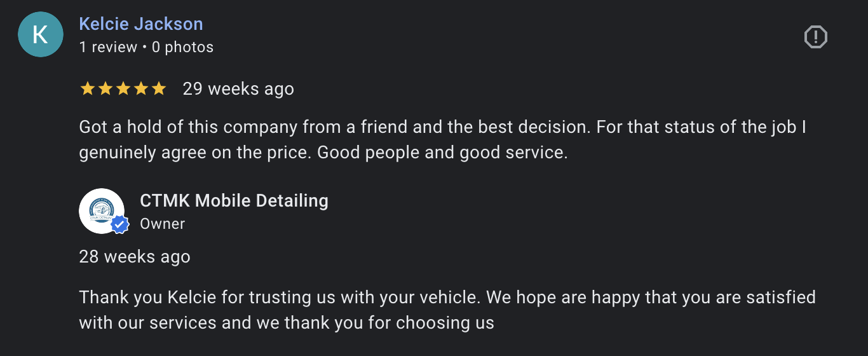Click the '28 weeks ago' reply timestamp
Screen dimensions: 868x356
pyautogui.click(x=135, y=257)
